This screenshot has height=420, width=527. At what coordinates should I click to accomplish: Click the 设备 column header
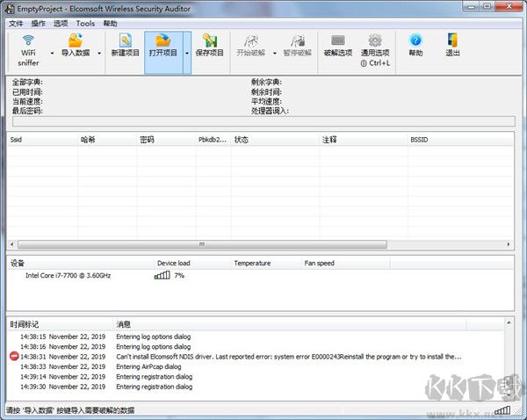[80, 264]
